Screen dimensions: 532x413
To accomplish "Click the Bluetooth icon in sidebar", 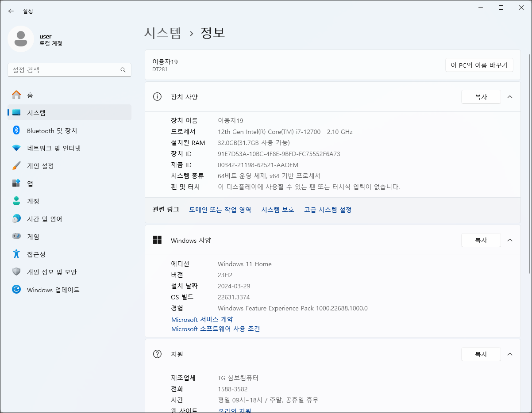I will point(16,130).
